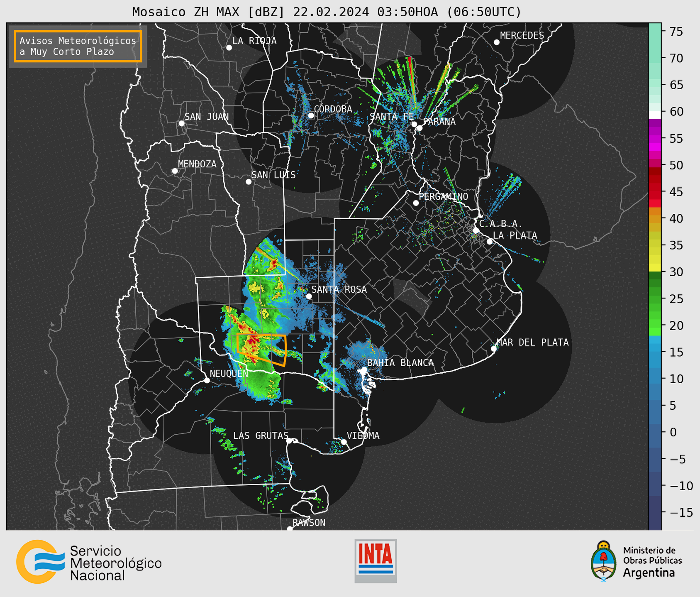The width and height of the screenshot is (700, 597).
Task: Click the Ministerio de Obras Públicas emblem
Action: [x=604, y=561]
